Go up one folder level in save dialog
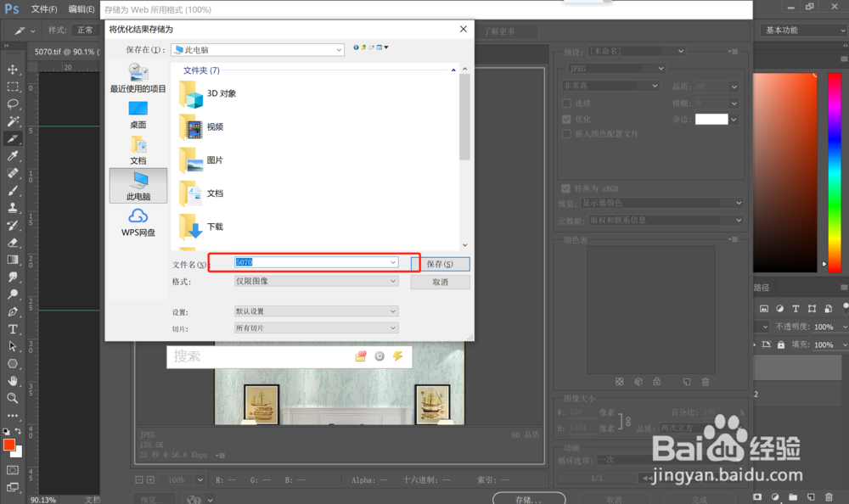Viewport: 849px width, 504px height. 364,48
